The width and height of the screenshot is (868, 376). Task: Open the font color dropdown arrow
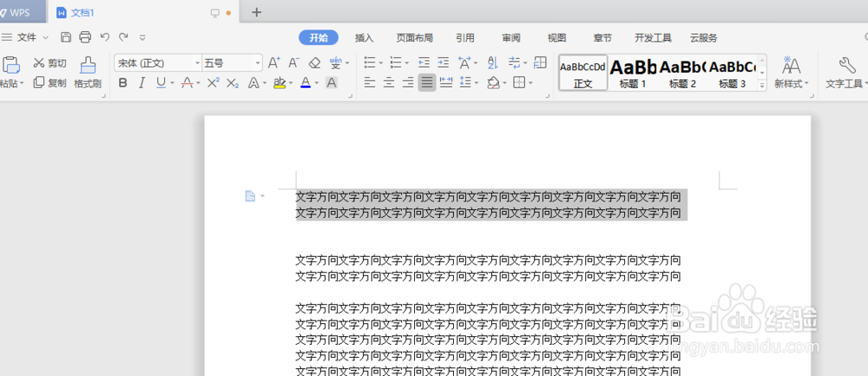pyautogui.click(x=317, y=83)
